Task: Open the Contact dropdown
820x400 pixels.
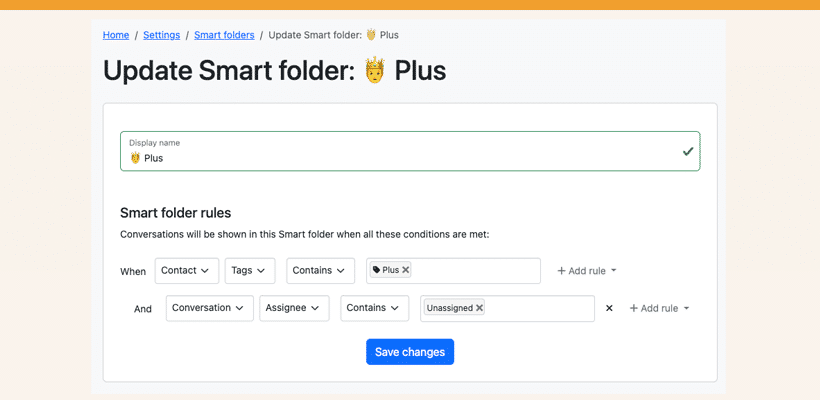Action: (x=187, y=271)
